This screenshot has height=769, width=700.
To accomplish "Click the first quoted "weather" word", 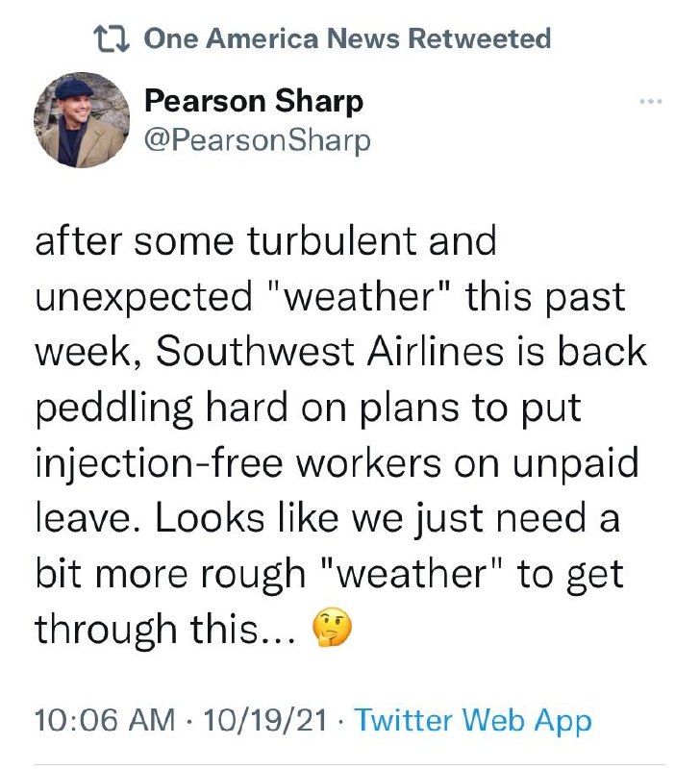I will [x=359, y=297].
